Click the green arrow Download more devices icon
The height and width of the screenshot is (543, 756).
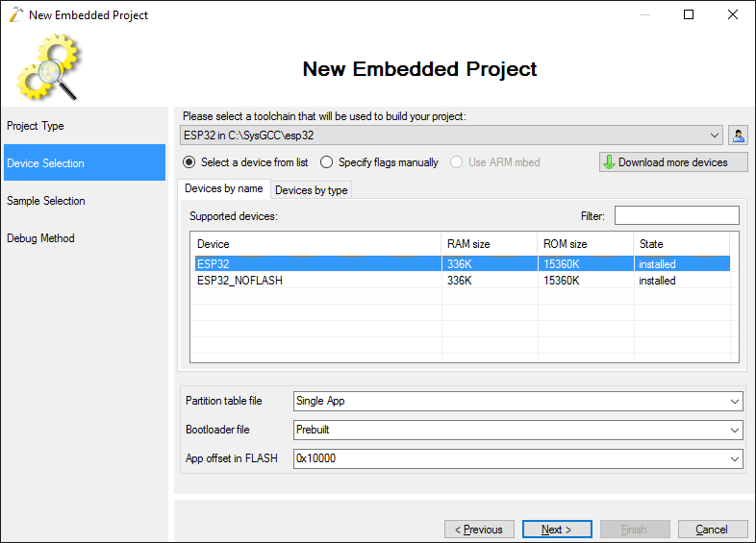(x=608, y=162)
